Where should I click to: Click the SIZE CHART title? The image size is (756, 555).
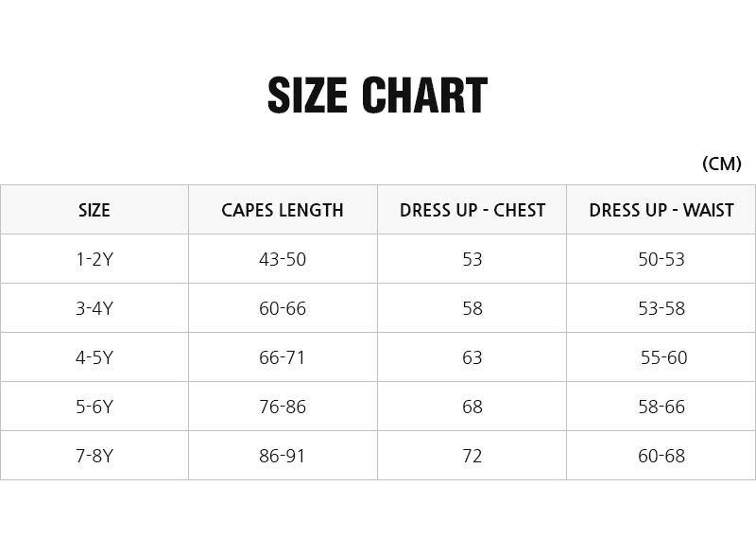point(377,95)
